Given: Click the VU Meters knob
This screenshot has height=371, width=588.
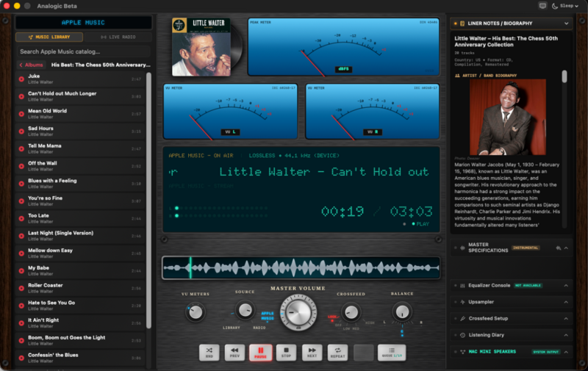Looking at the screenshot, I should pos(196,311).
